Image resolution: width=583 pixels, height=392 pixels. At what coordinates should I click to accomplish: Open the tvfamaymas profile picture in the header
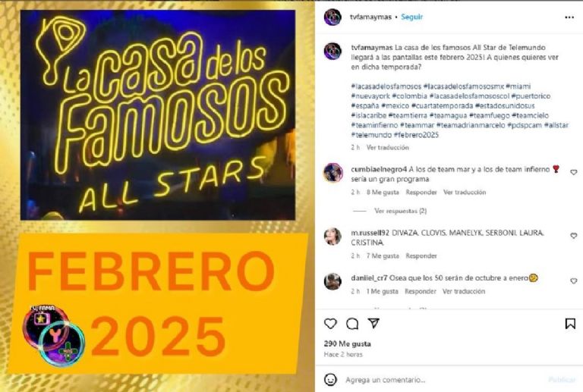pos(332,17)
